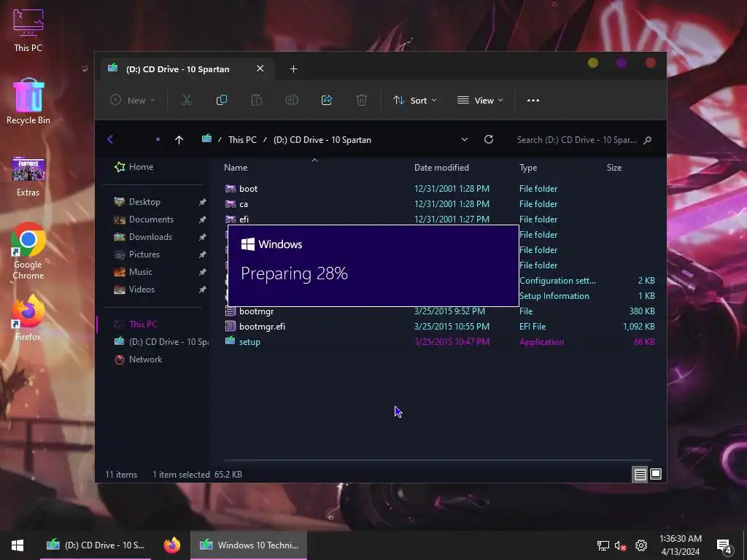Viewport: 747px width, 560px height.
Task: Open Recycle Bin desktop icon
Action: point(28,101)
